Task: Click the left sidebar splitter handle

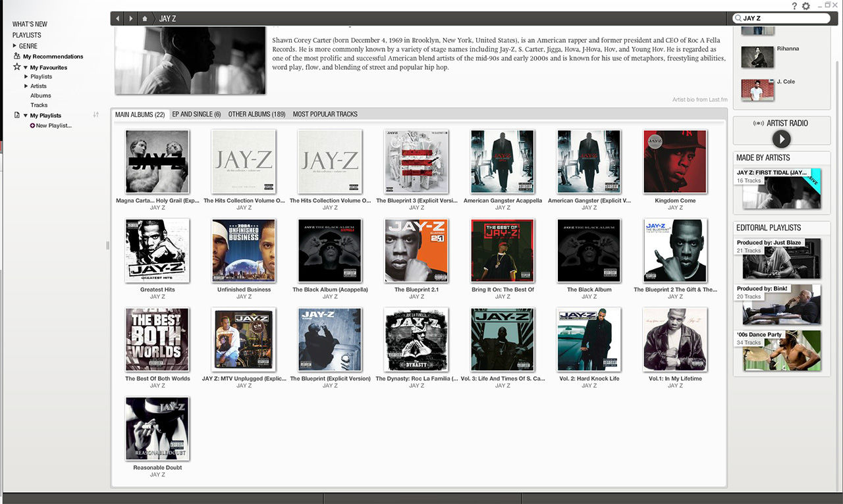Action: pyautogui.click(x=107, y=245)
